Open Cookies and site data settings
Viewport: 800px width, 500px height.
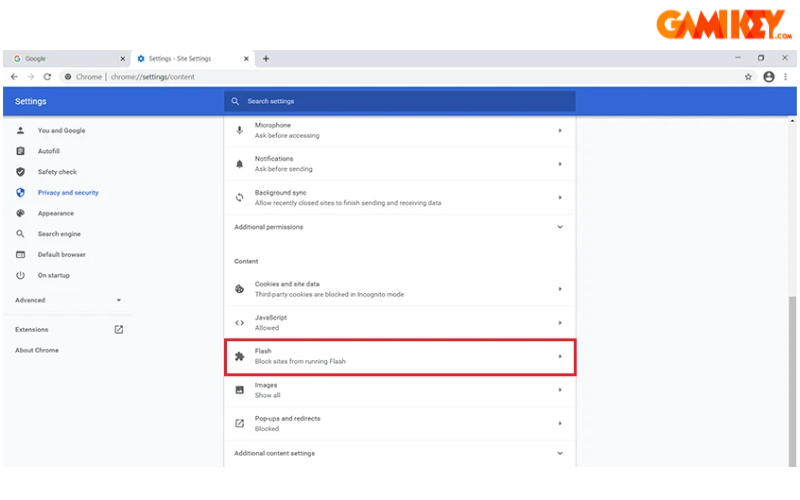400,289
